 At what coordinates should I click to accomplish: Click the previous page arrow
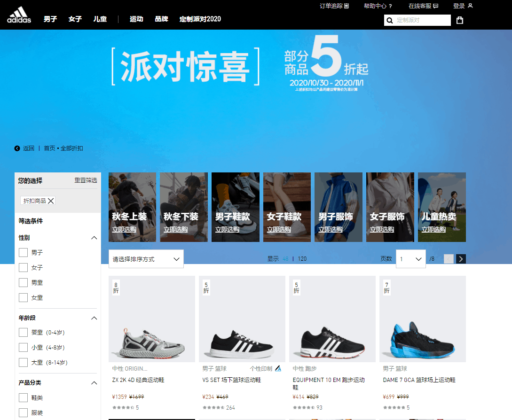point(449,259)
